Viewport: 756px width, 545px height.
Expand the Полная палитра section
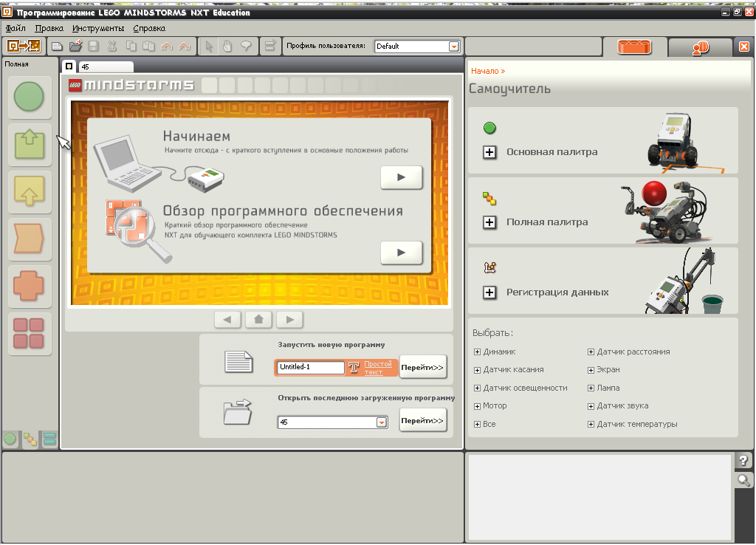489,222
